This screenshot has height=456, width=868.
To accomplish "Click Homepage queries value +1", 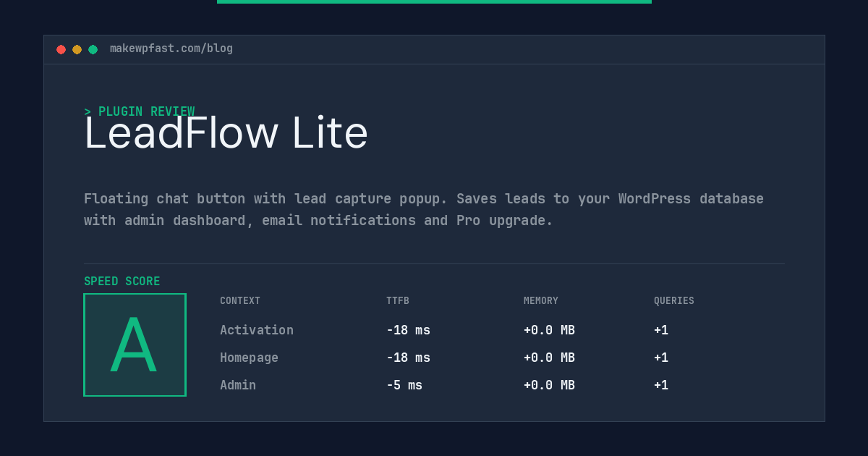I will coord(661,358).
